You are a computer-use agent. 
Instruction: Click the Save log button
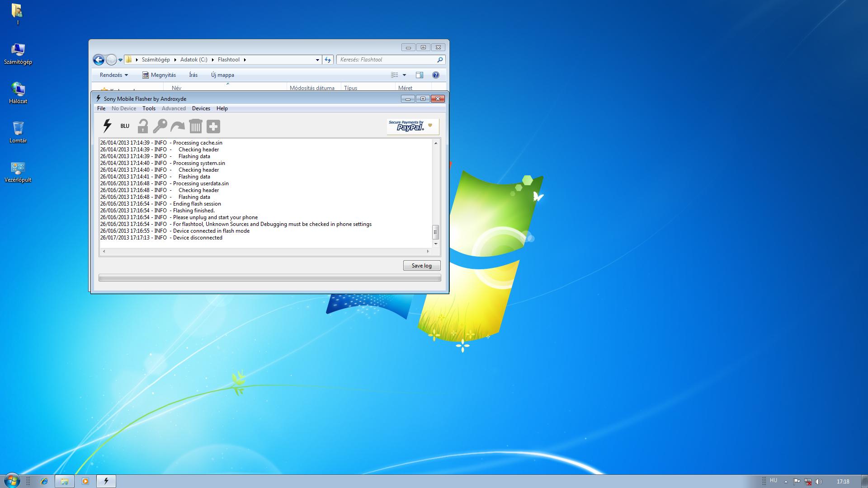pyautogui.click(x=422, y=266)
